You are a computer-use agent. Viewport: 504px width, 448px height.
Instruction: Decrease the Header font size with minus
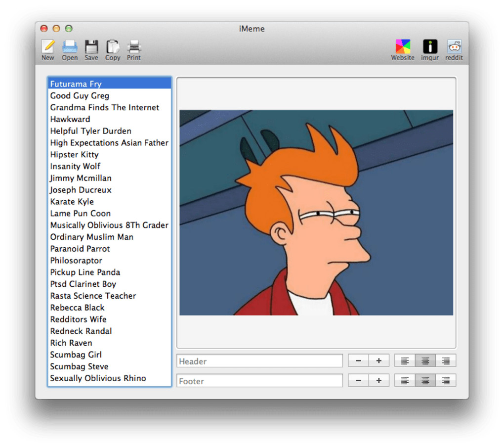358,361
